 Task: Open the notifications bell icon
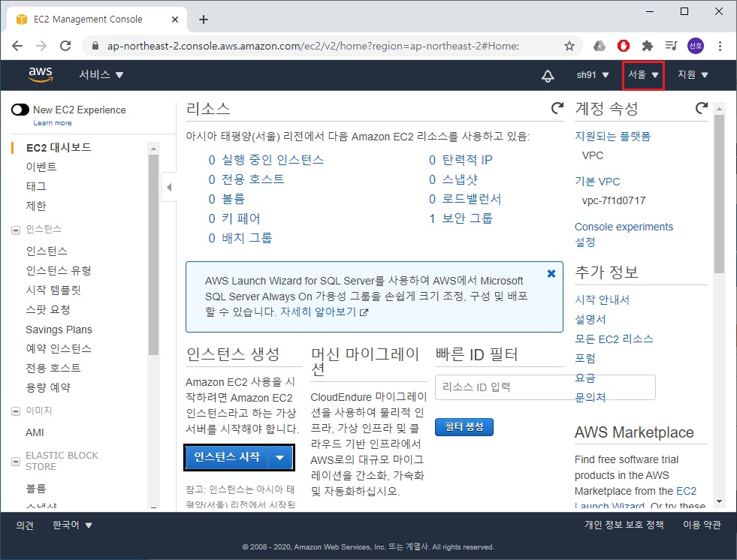(x=548, y=75)
